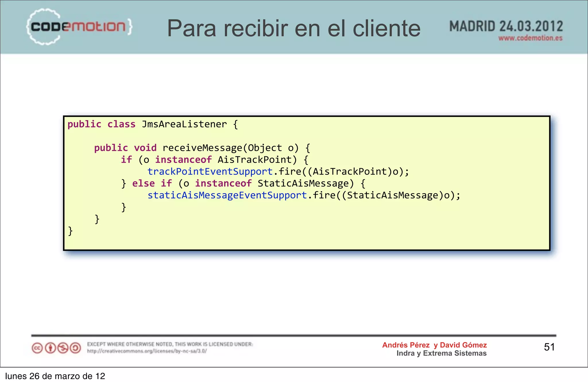Click 'EXCEPT WHERE OTHERWISE NOTED' license text
This screenshot has height=382, width=588.
coord(170,344)
